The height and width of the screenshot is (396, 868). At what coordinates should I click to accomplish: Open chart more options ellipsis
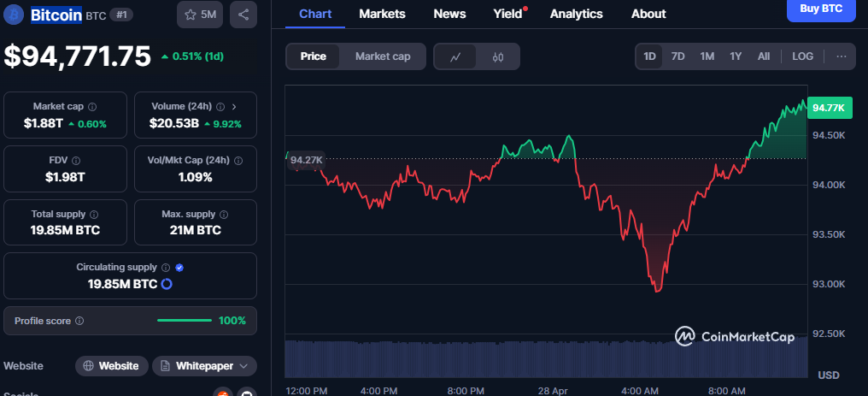pyautogui.click(x=842, y=56)
